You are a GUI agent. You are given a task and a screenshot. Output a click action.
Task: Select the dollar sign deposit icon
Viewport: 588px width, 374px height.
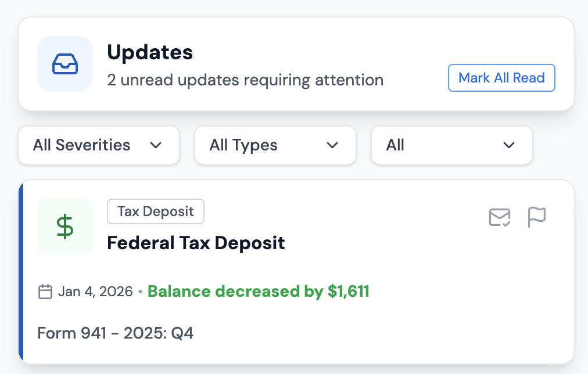(x=64, y=226)
